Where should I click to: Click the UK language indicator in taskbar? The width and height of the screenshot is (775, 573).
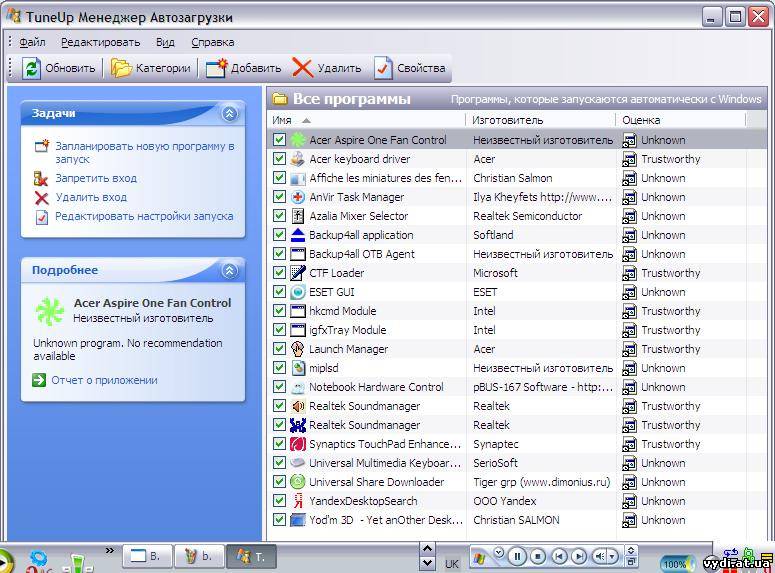pos(452,564)
